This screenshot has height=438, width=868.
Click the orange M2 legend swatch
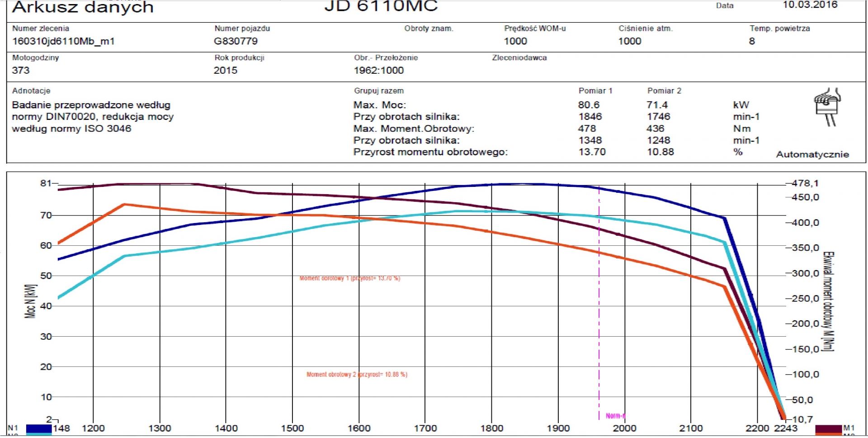tap(828, 435)
